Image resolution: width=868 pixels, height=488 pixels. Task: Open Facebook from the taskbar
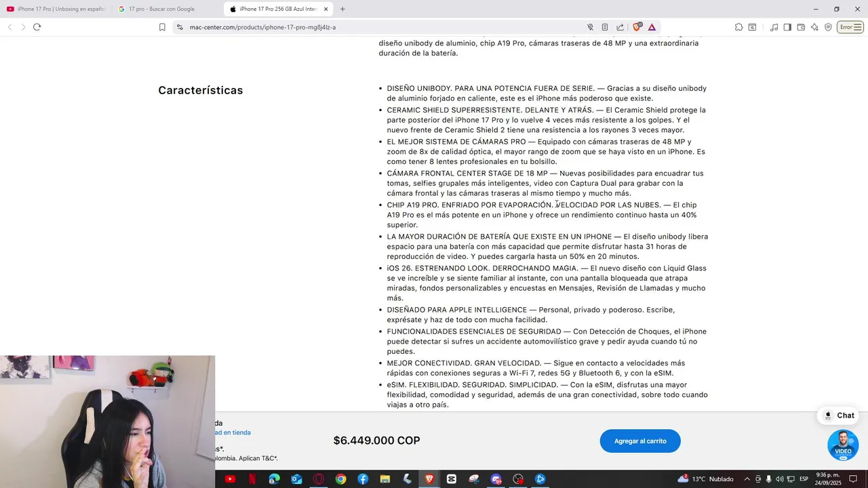click(x=363, y=479)
